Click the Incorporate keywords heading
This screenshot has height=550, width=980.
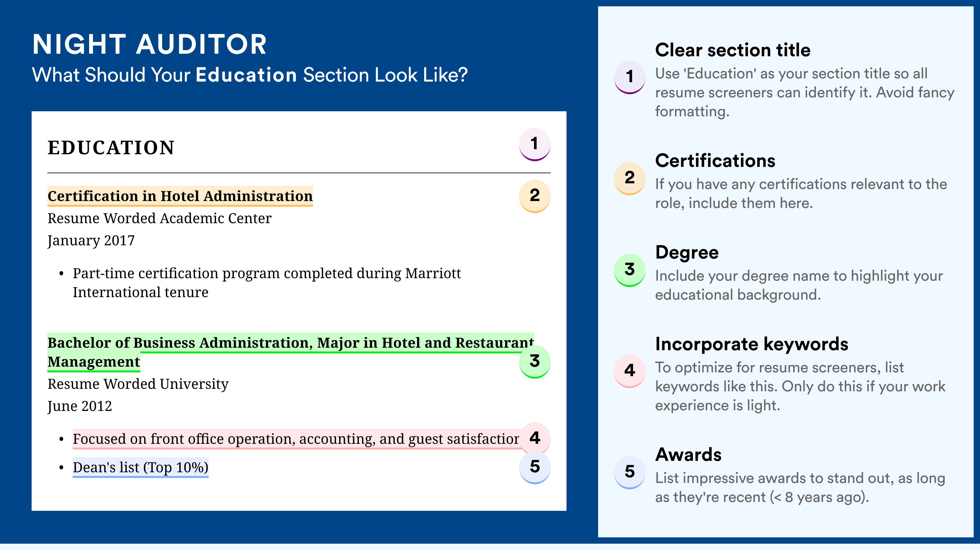752,344
